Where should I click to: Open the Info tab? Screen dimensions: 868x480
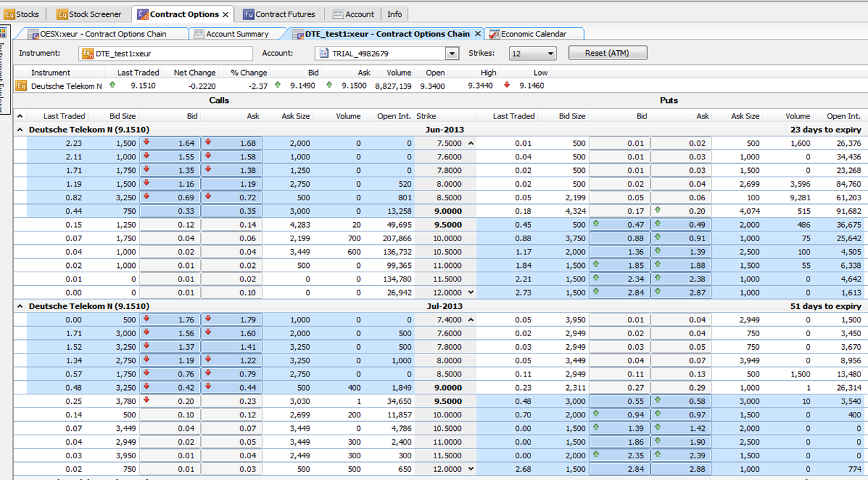[395, 14]
